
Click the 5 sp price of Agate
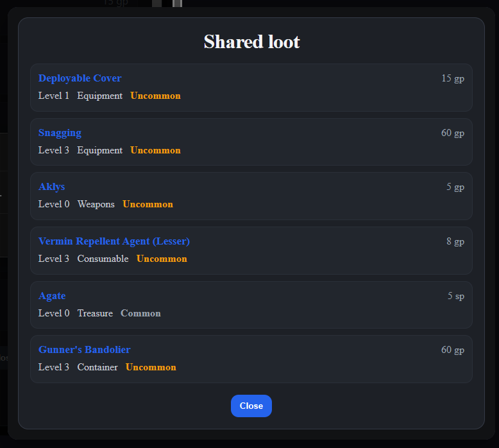point(456,296)
